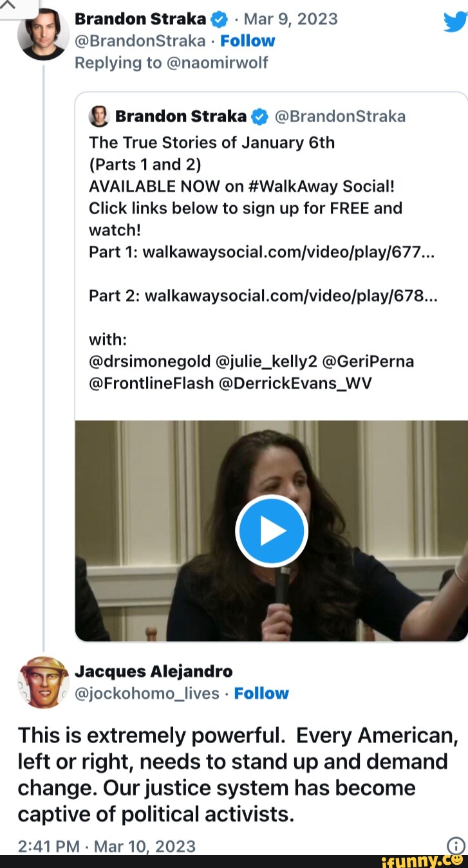Click the small quoted tweet avatar

[x=98, y=116]
